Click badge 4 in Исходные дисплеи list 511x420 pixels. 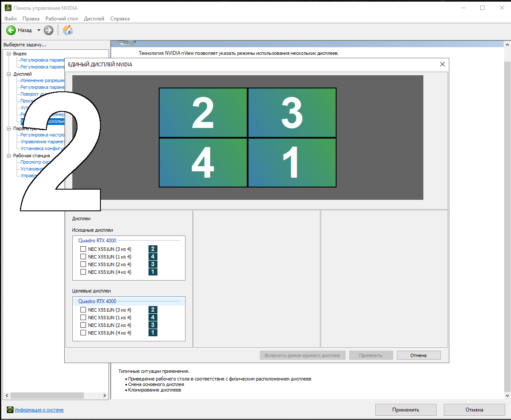click(x=153, y=257)
